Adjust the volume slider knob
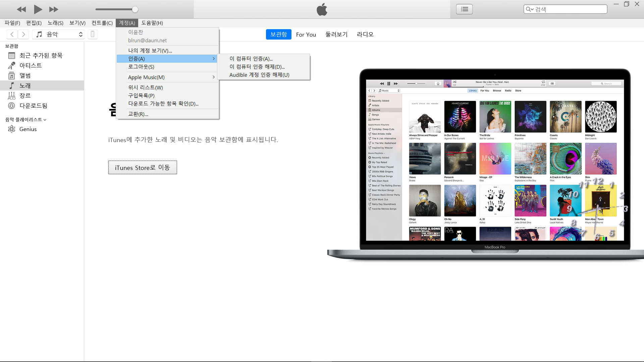The height and width of the screenshot is (362, 644). coord(135,9)
